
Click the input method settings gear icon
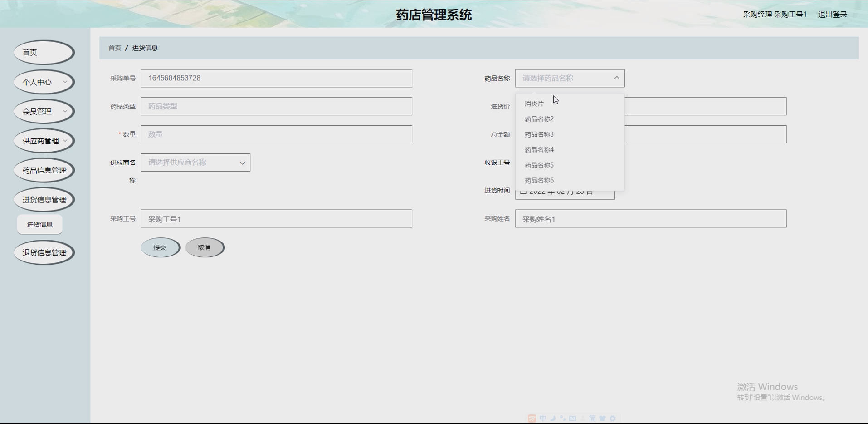point(613,419)
